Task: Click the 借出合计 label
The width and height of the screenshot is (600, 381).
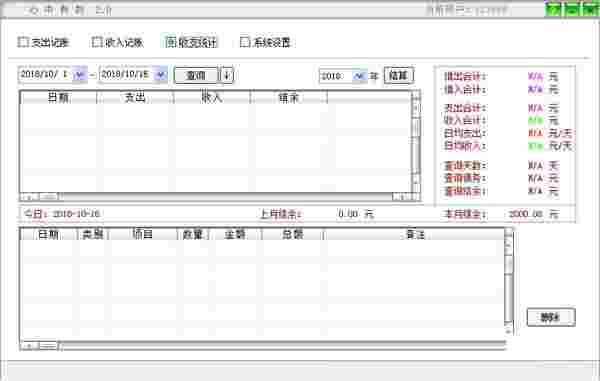Action: tap(465, 77)
